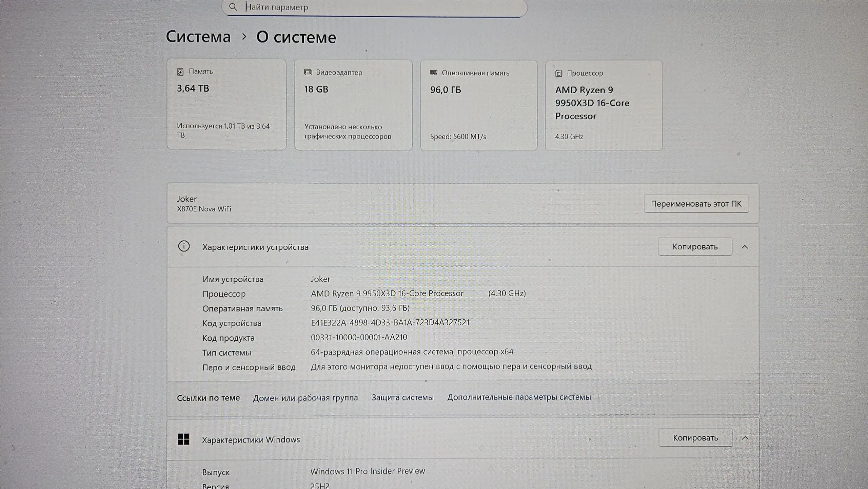
Task: Collapse the Характеристики Windows section chevron
Action: (x=745, y=438)
